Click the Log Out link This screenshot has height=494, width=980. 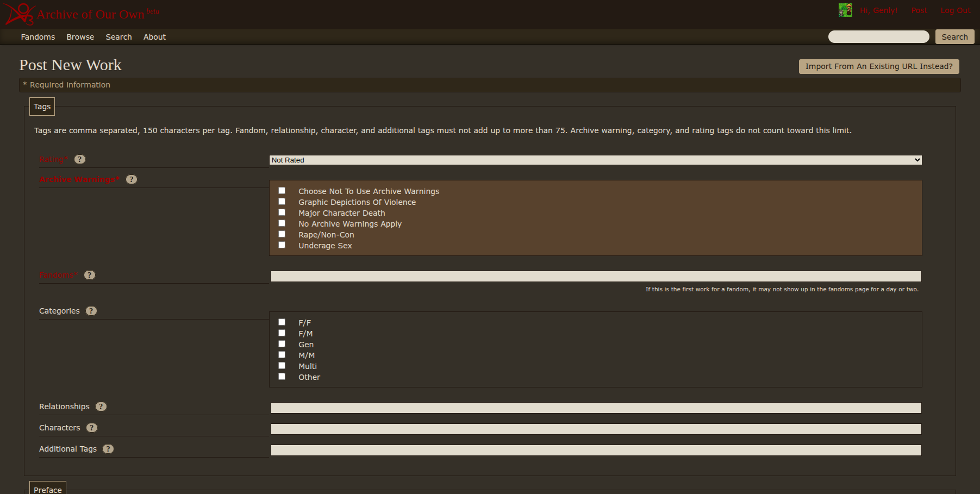pyautogui.click(x=955, y=10)
